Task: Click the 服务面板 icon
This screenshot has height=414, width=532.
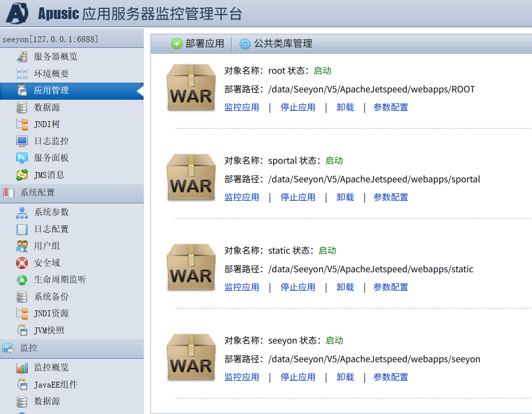Action: (x=22, y=158)
